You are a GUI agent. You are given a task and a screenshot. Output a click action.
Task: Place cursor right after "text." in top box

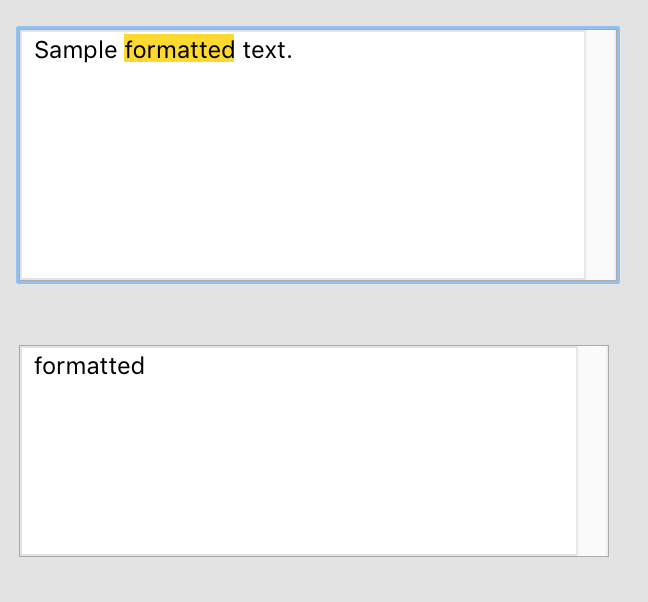pyautogui.click(x=294, y=50)
